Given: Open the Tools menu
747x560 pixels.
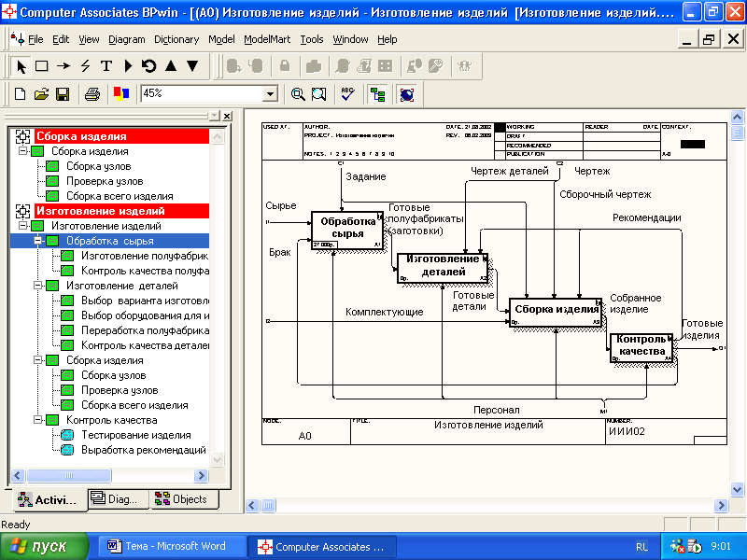Looking at the screenshot, I should (x=312, y=39).
